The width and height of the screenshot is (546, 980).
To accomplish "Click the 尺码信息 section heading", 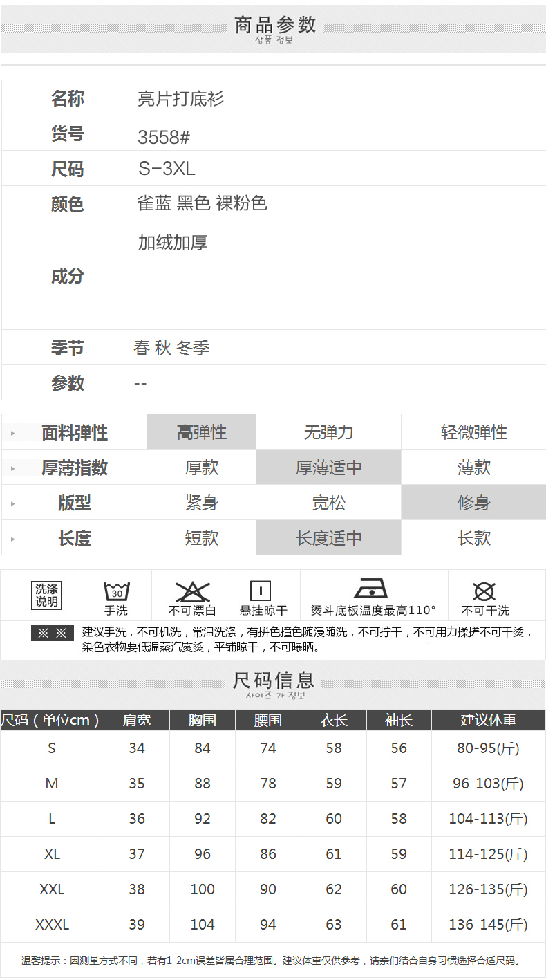I will tap(274, 680).
